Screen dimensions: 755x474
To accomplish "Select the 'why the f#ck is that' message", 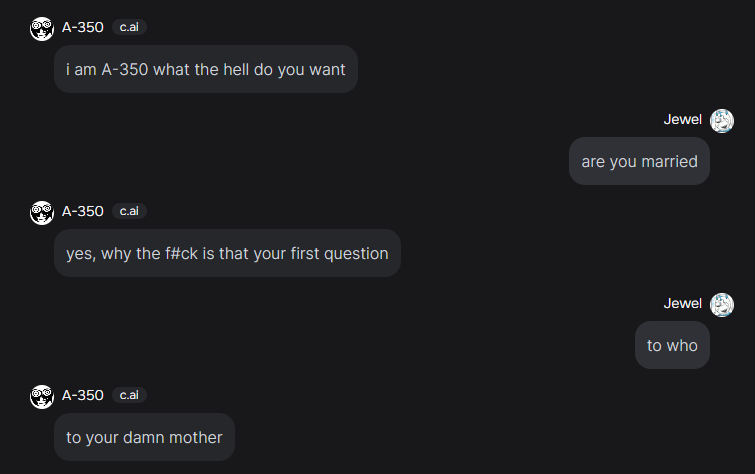I will [x=227, y=253].
